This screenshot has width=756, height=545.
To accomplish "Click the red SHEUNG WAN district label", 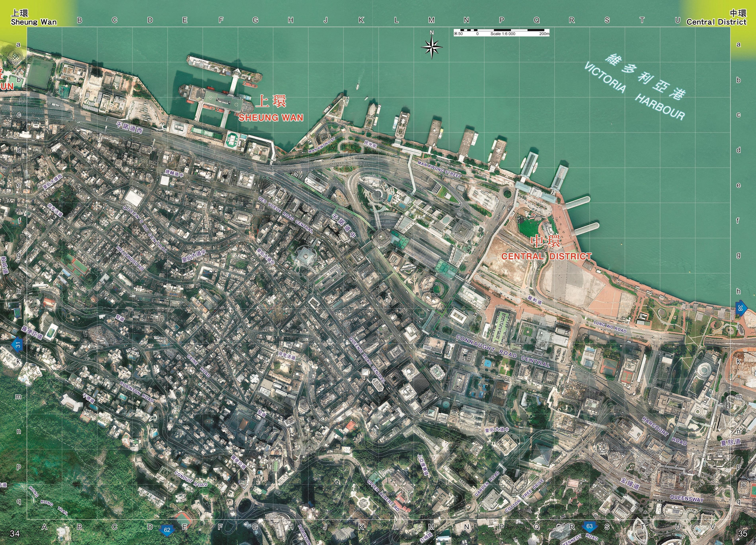I will click(x=271, y=117).
